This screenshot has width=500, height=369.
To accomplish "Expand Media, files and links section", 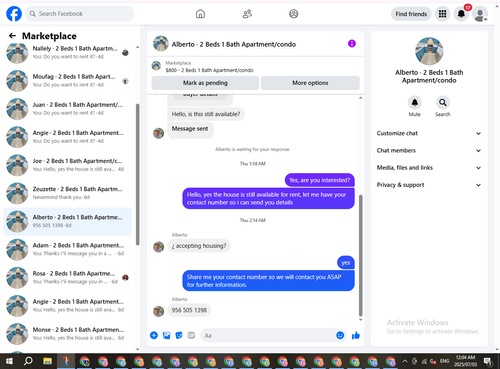I will click(x=429, y=168).
